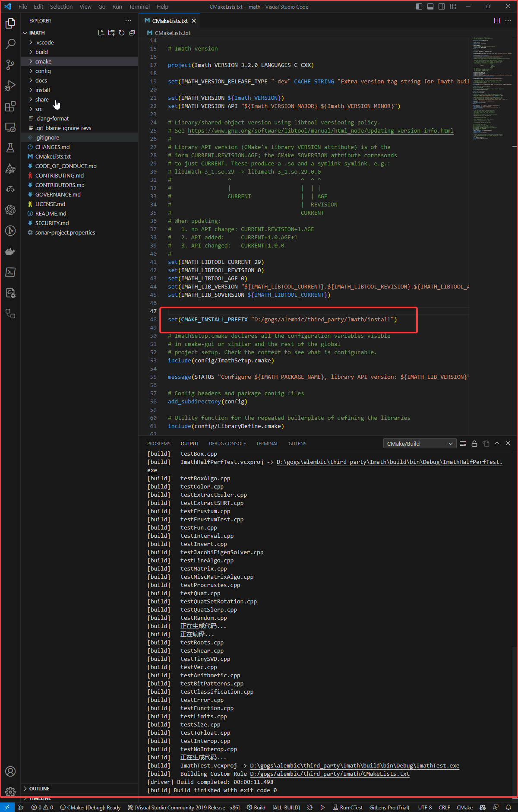518x812 pixels.
Task: Toggle bottom panel visibility layout button
Action: click(x=430, y=6)
